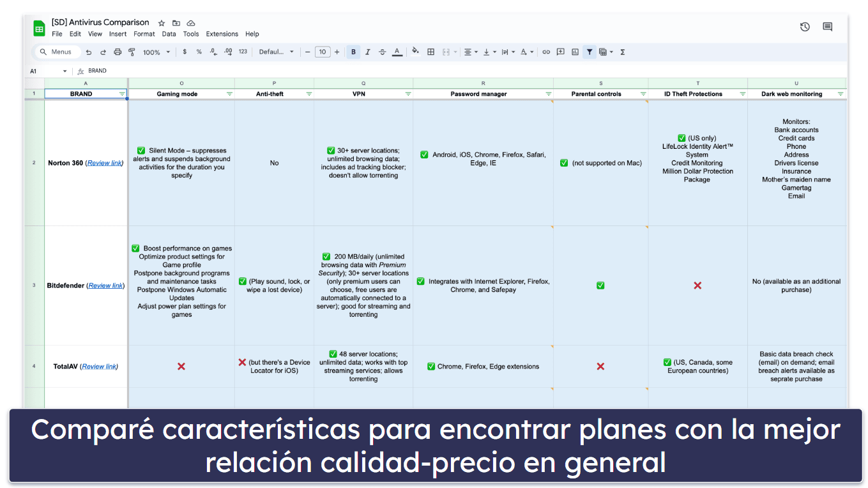Open the Help menu

click(252, 34)
